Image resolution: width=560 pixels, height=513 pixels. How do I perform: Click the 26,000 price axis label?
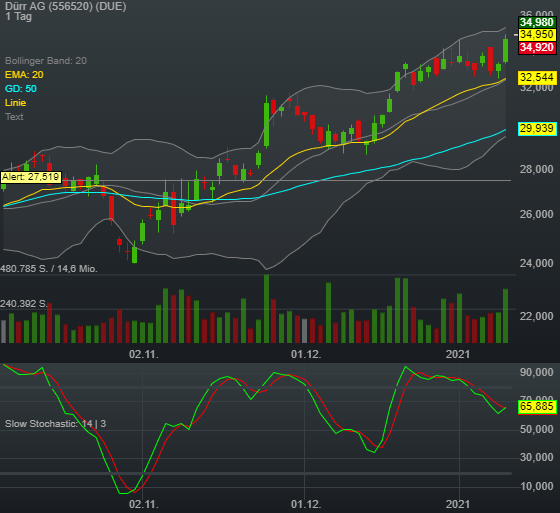tap(537, 214)
